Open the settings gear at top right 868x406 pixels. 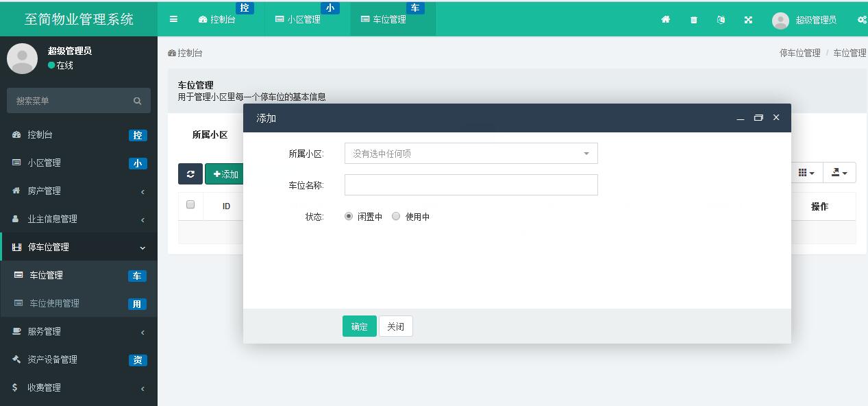click(x=861, y=20)
